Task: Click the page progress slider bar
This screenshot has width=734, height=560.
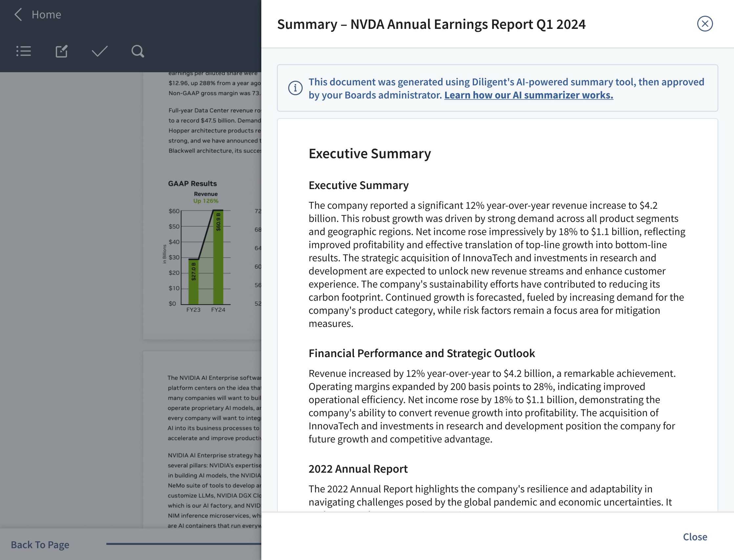Action: coord(183,544)
